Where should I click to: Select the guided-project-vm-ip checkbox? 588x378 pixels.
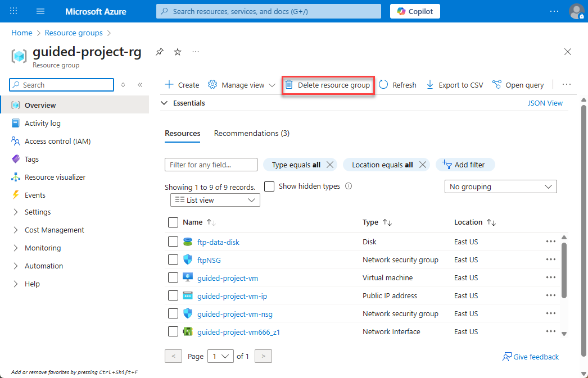(173, 295)
